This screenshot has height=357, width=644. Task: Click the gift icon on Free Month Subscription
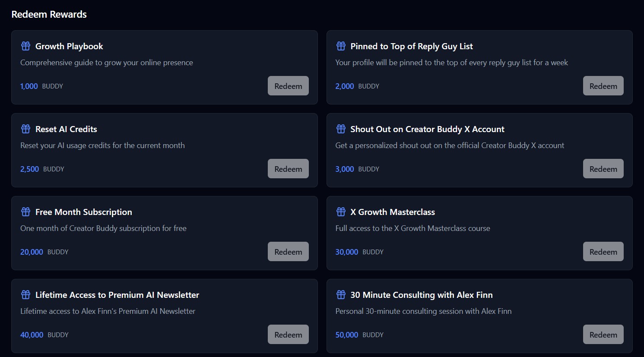(x=25, y=212)
